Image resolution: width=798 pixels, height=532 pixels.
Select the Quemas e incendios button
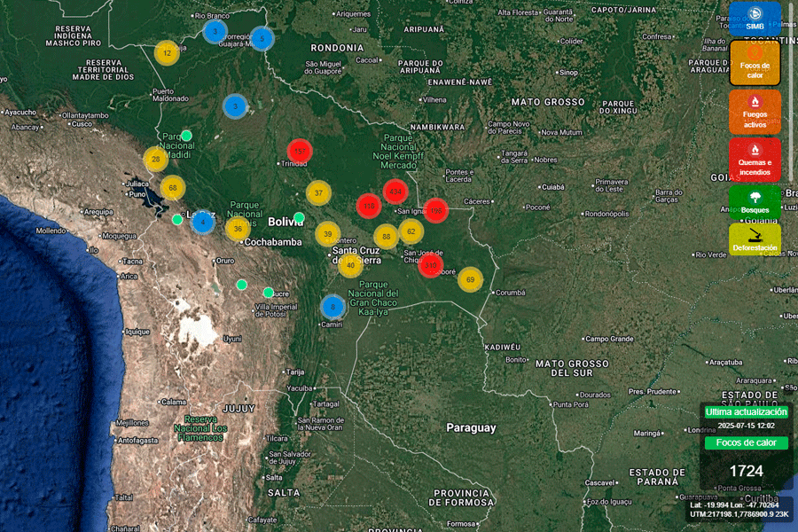(x=755, y=160)
